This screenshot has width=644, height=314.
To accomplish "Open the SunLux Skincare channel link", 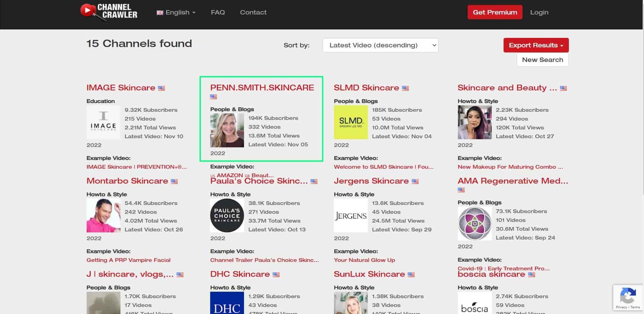I will coord(369,274).
